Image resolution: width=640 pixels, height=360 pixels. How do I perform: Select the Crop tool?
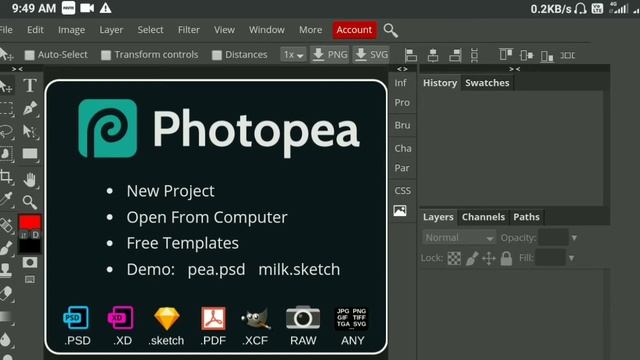point(6,177)
